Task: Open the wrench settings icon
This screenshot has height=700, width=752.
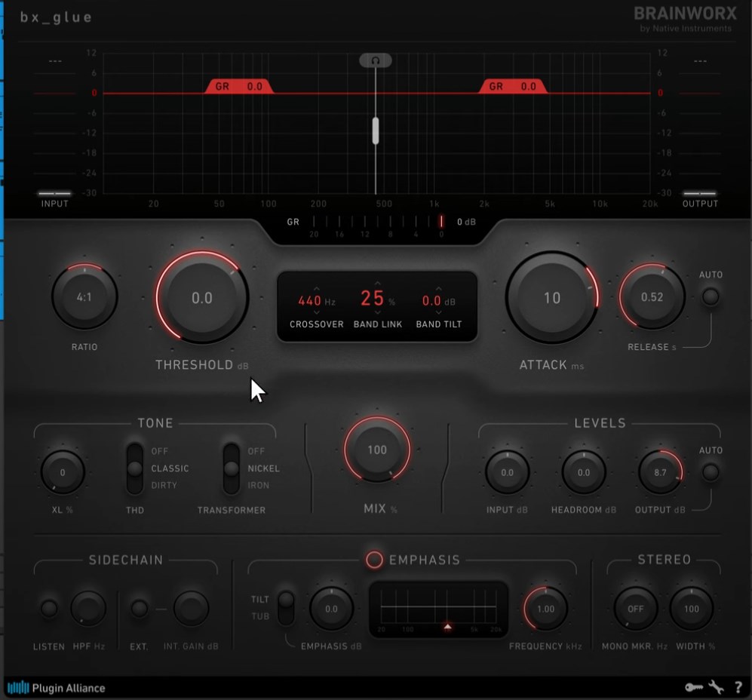Action: click(716, 687)
